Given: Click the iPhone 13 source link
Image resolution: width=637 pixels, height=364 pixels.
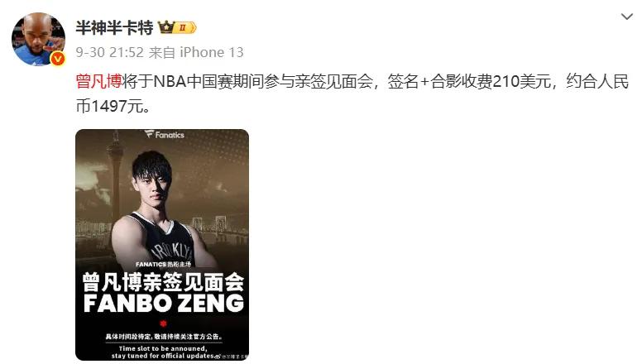Looking at the screenshot, I should (x=212, y=52).
